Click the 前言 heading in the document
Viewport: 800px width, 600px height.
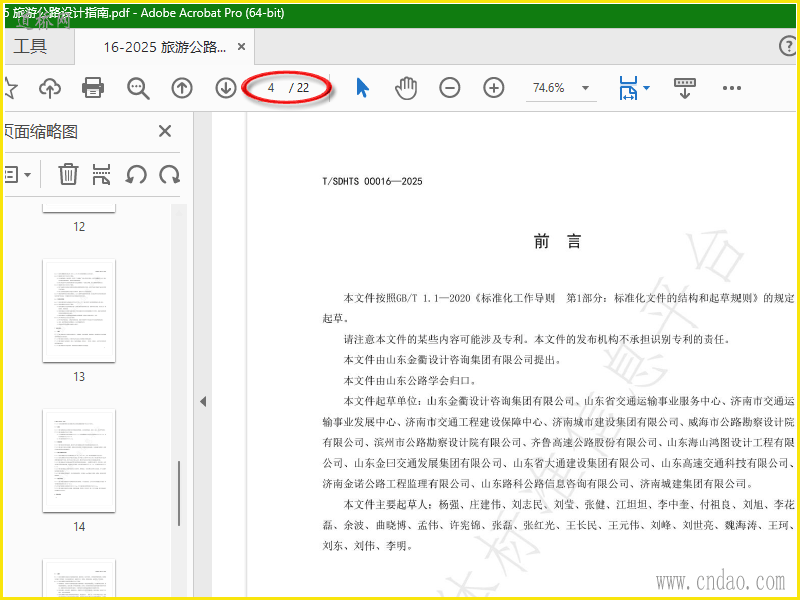(x=558, y=241)
